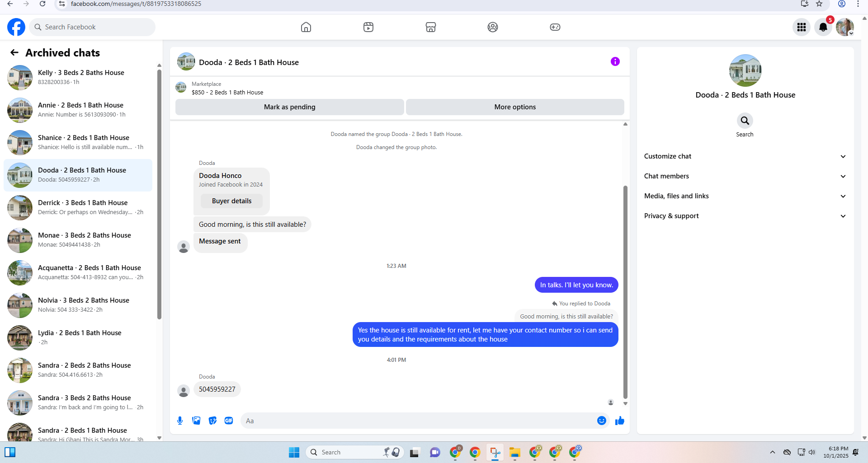Click the Facebook logo

(16, 27)
